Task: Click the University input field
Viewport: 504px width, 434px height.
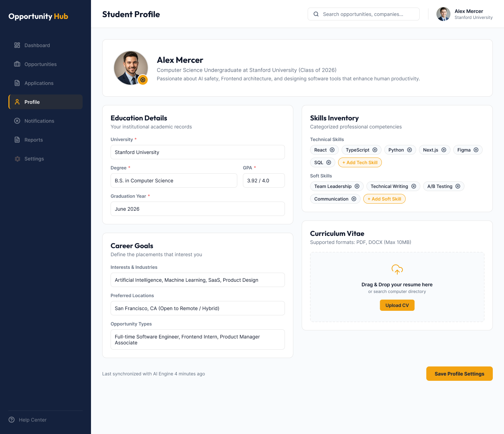Action: click(198, 152)
